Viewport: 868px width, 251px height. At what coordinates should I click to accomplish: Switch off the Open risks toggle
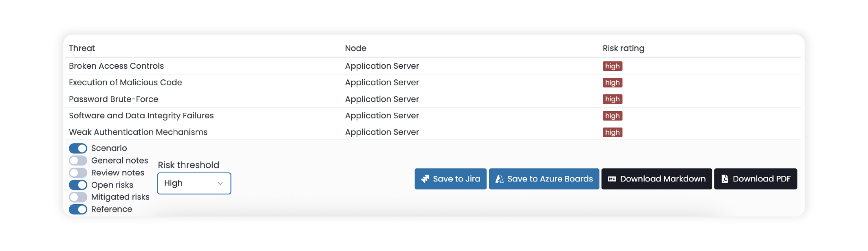[78, 185]
